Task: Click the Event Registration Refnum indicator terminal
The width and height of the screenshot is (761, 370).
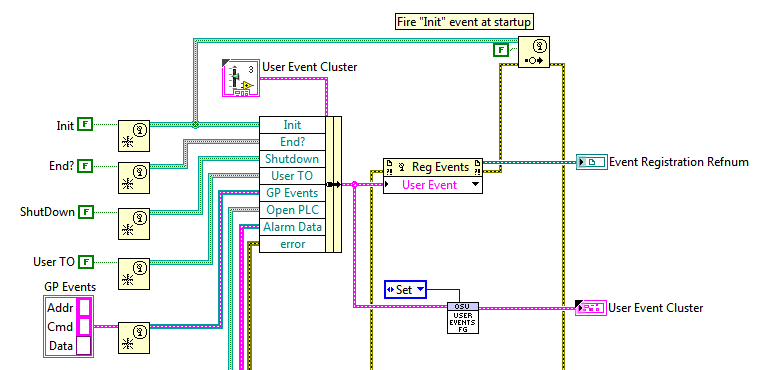Action: click(592, 162)
